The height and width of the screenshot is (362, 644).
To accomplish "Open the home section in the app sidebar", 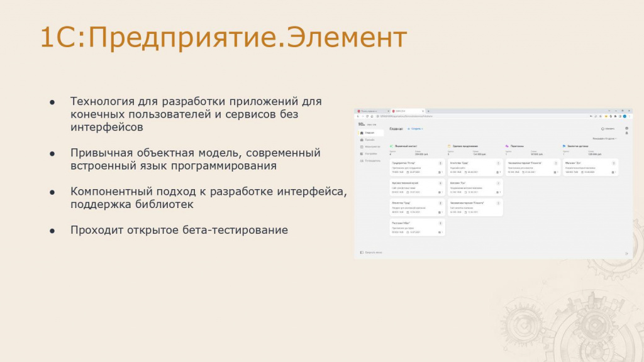I will [370, 133].
